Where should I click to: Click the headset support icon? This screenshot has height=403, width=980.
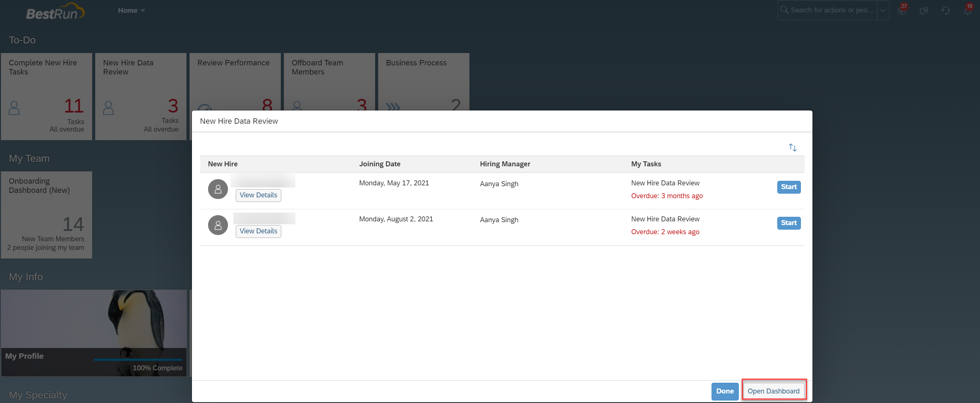click(946, 11)
